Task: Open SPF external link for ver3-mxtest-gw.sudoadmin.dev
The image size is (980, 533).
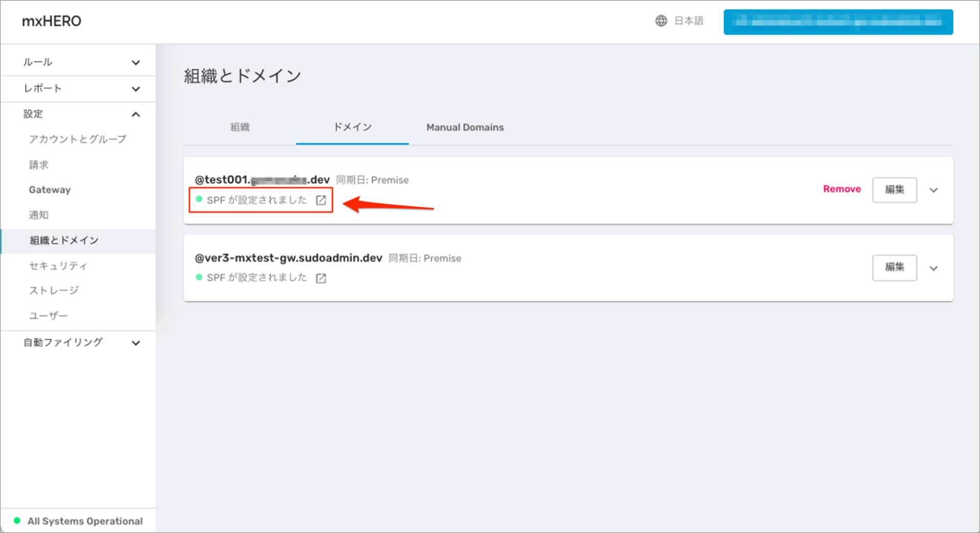Action: pos(321,278)
